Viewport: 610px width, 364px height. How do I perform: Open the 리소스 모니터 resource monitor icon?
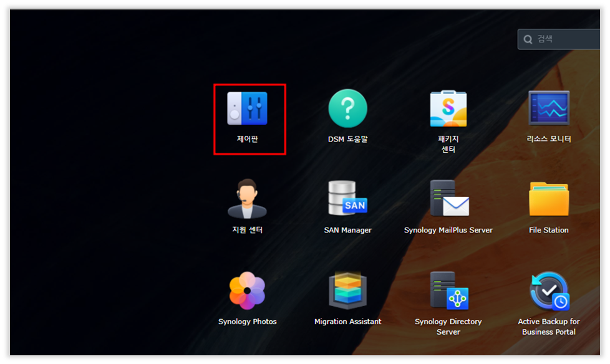coord(548,108)
